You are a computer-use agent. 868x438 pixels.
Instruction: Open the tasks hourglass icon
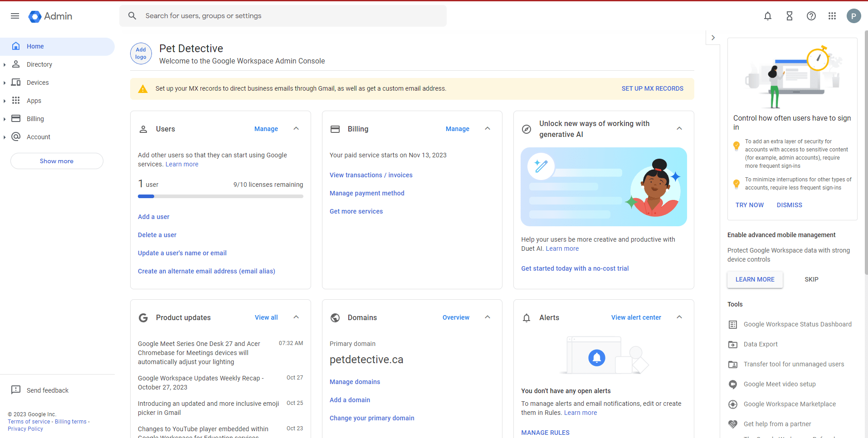[x=789, y=16]
